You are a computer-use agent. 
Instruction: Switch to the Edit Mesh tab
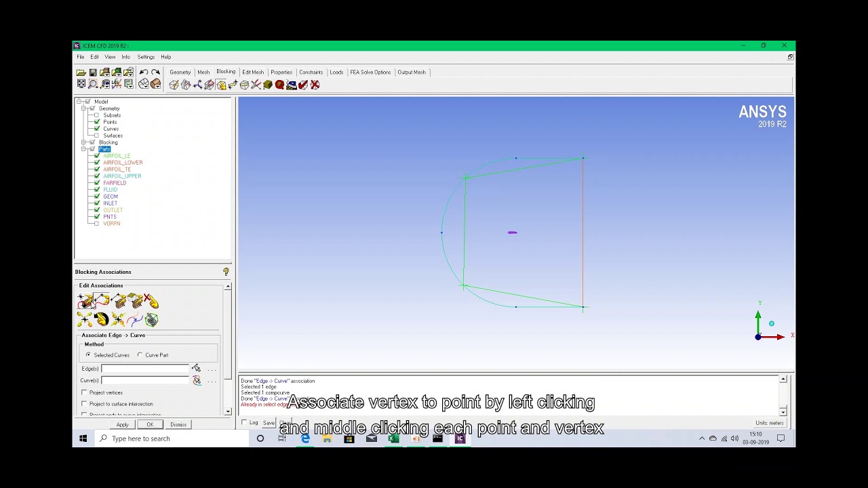[253, 72]
